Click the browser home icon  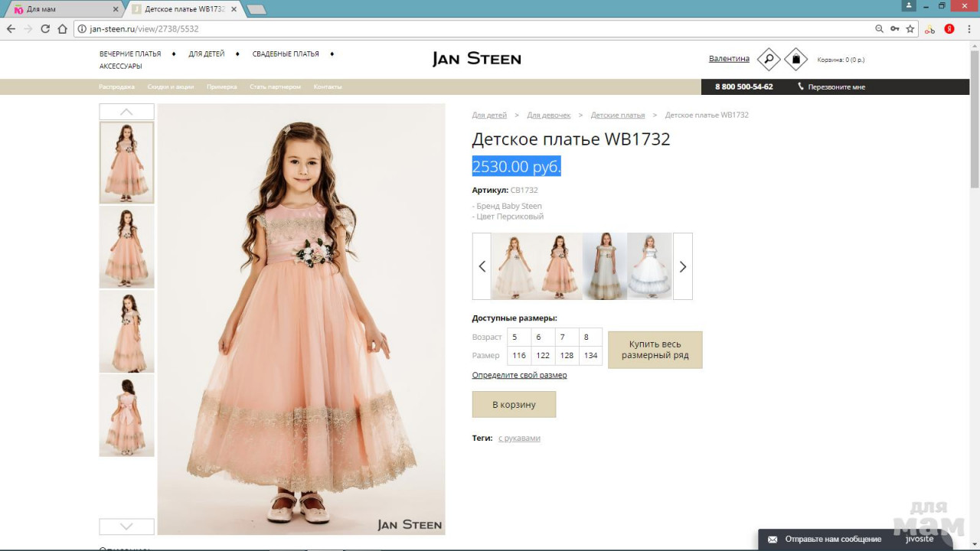point(63,29)
